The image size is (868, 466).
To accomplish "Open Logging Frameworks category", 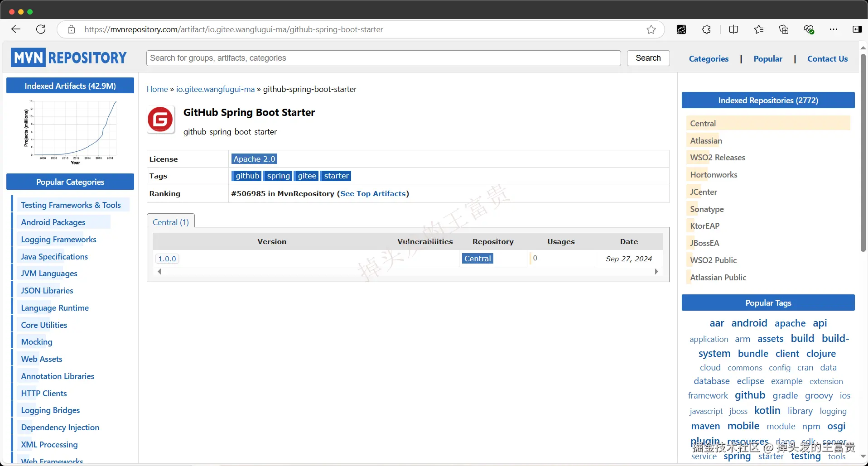I will tap(58, 240).
